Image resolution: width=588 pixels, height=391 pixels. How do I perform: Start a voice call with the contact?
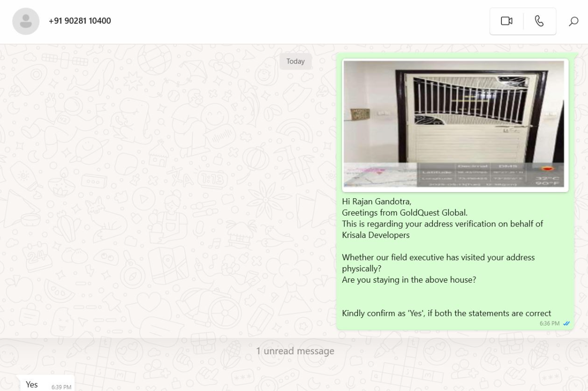point(539,21)
